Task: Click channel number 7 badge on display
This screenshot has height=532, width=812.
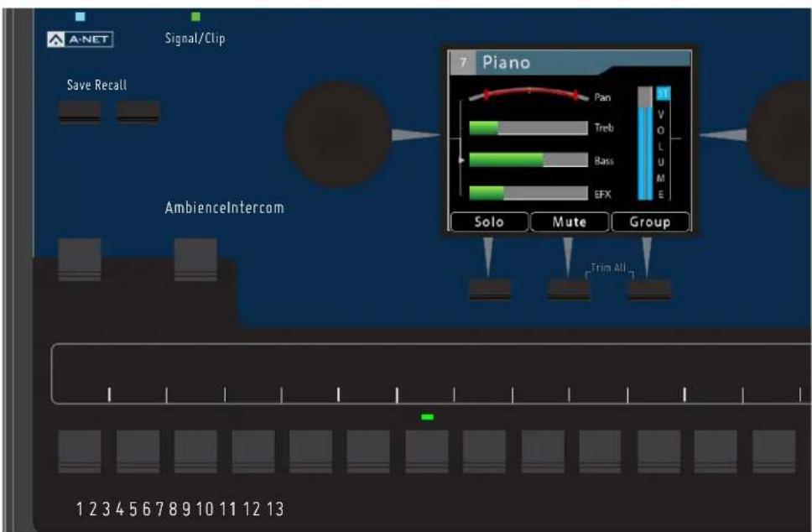Action: pyautogui.click(x=464, y=63)
